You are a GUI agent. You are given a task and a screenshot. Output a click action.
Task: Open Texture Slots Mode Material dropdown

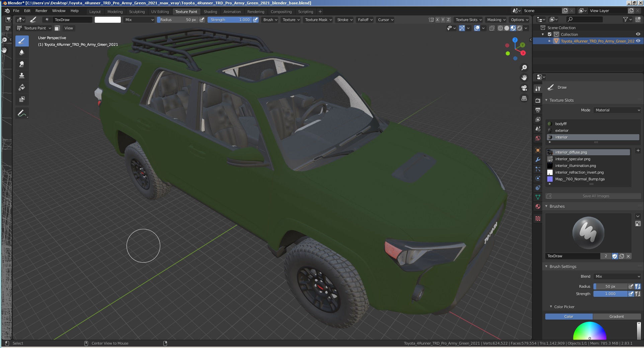pyautogui.click(x=617, y=110)
